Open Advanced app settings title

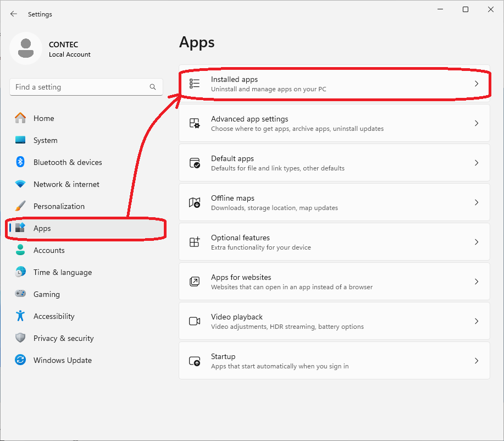pos(250,119)
